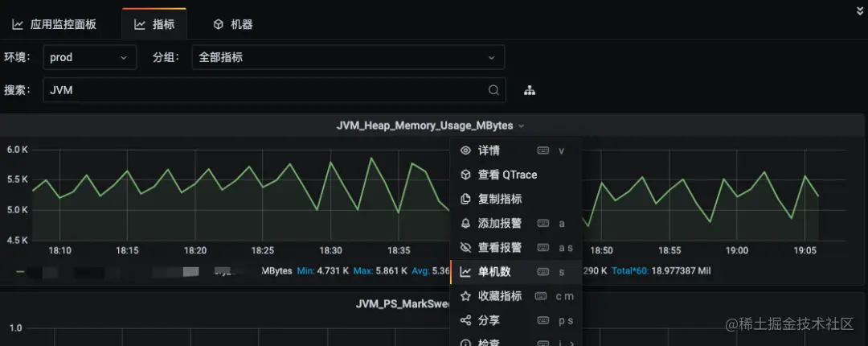868x346 pixels.
Task: Click the 6.0 K y-axis label
Action: [17, 150]
